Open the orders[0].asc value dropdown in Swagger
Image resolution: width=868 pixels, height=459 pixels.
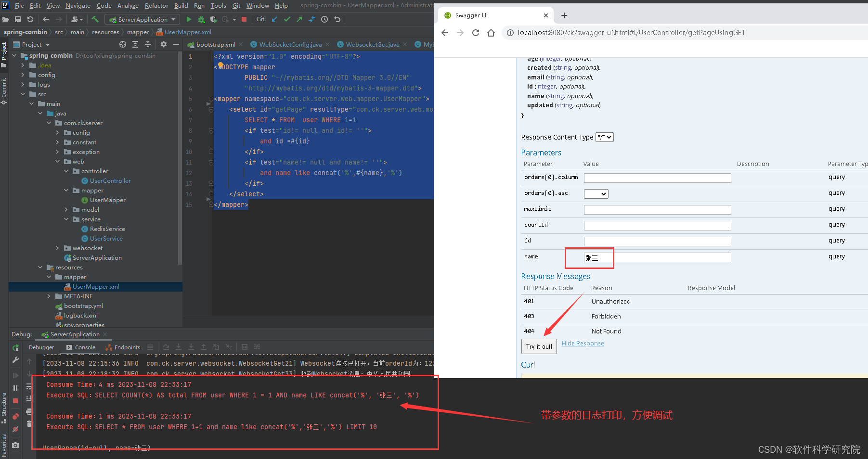coord(596,193)
